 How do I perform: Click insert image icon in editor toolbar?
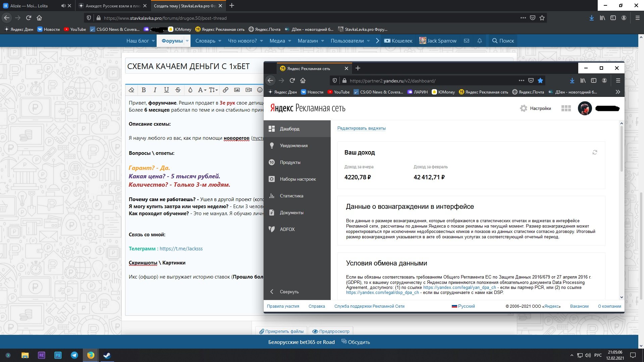pos(237,90)
